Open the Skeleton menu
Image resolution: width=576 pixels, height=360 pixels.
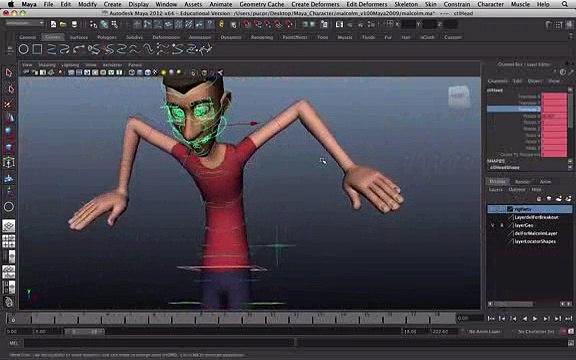(x=406, y=4)
